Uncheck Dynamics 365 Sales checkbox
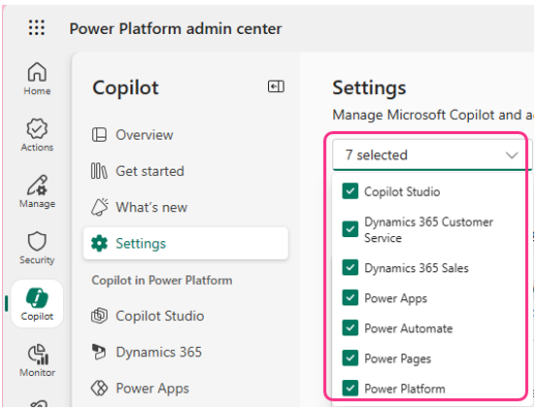Image resolution: width=536 pixels, height=410 pixels. pos(350,268)
